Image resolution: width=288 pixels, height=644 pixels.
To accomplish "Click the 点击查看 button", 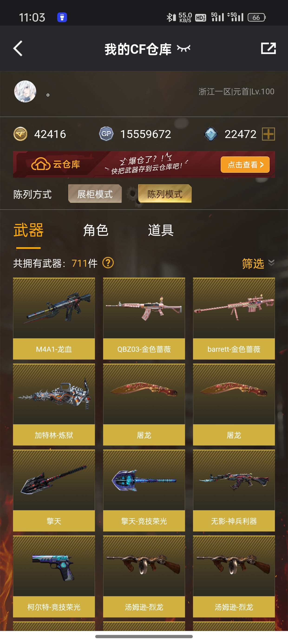I will point(245,164).
